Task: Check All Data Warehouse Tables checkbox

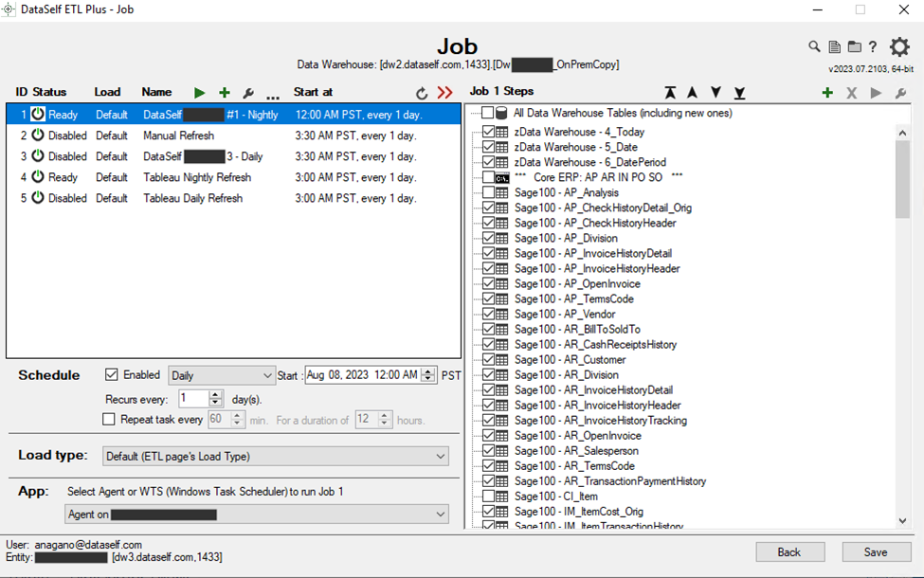Action: (487, 114)
